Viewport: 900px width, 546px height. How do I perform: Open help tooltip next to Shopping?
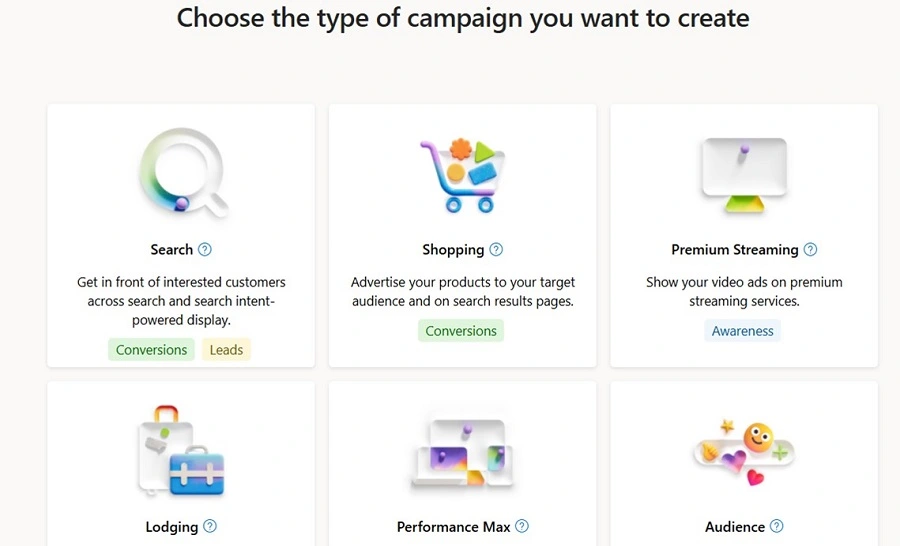pos(496,250)
